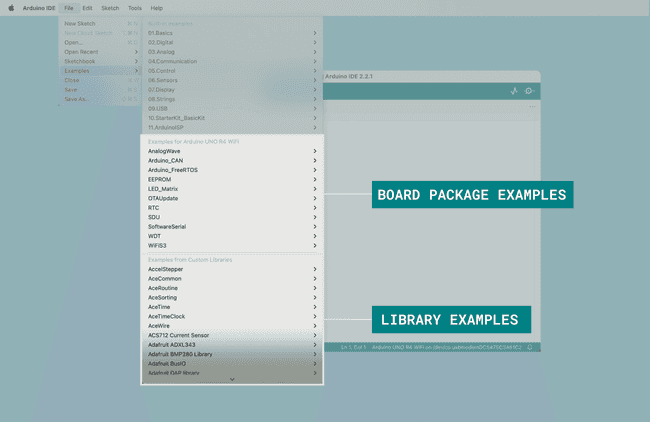Open the Tools menu

[x=134, y=7]
